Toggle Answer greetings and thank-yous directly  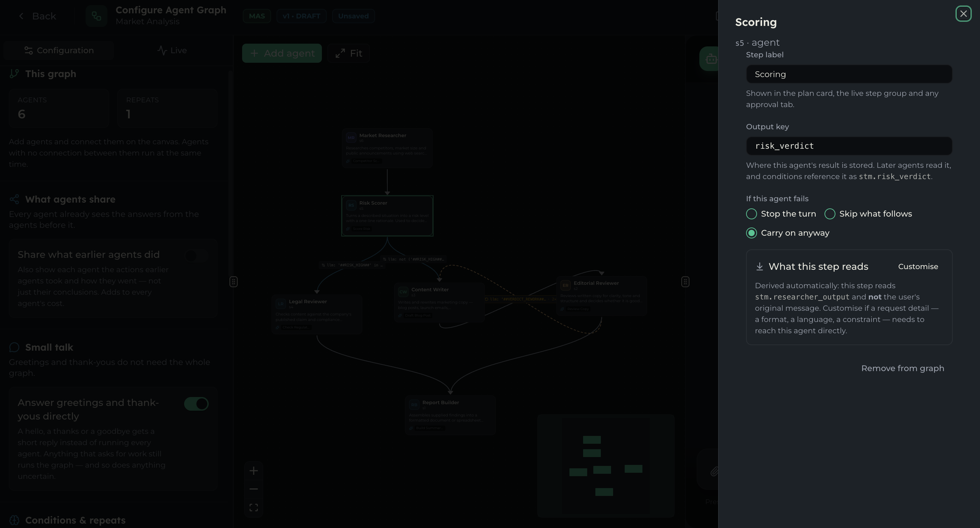point(196,404)
